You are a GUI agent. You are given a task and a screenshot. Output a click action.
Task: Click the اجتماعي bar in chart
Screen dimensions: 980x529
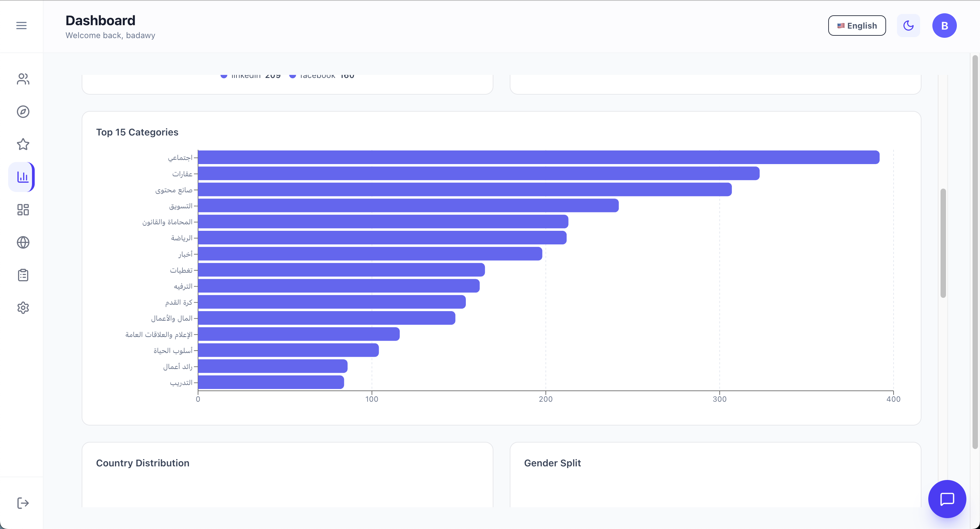539,158
